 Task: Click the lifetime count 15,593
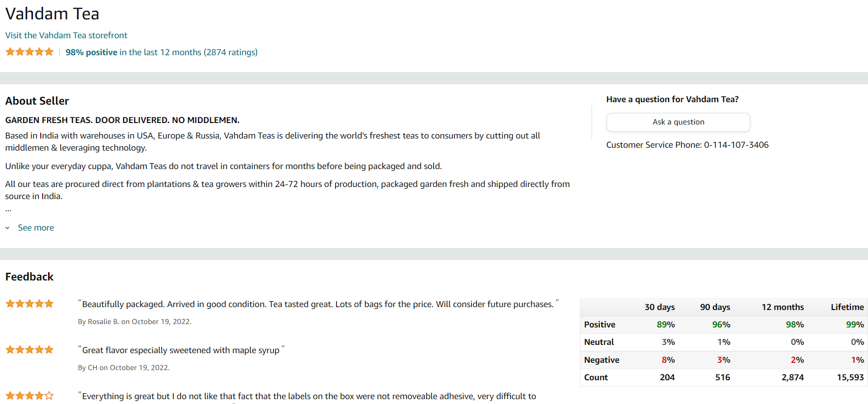850,377
